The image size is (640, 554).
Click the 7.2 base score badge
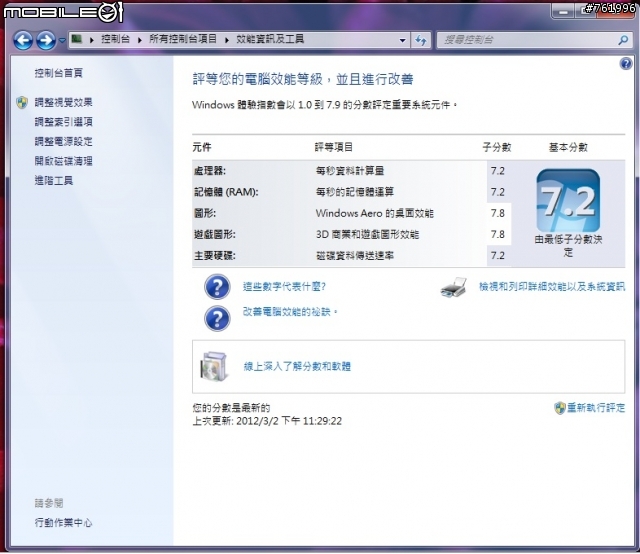[566, 202]
